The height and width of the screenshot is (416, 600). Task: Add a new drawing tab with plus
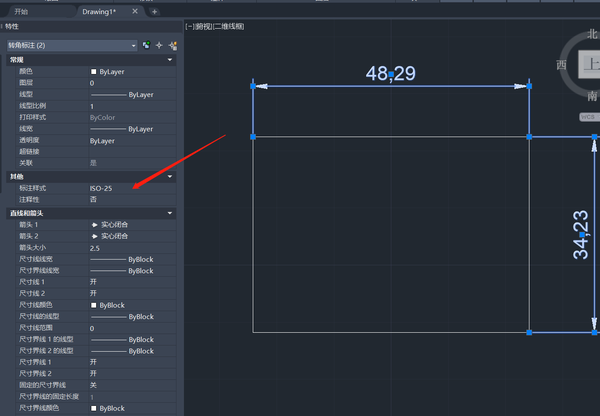tap(154, 12)
